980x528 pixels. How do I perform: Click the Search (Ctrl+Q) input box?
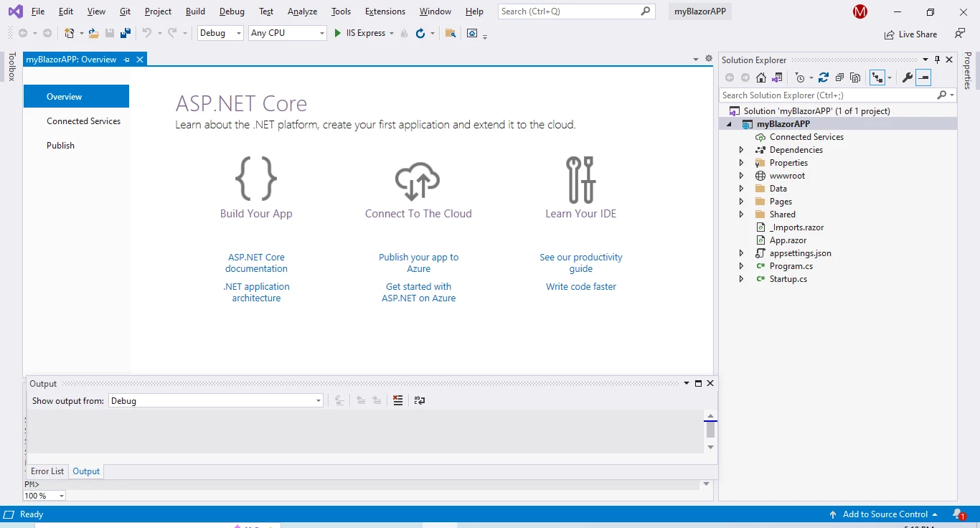coord(576,11)
